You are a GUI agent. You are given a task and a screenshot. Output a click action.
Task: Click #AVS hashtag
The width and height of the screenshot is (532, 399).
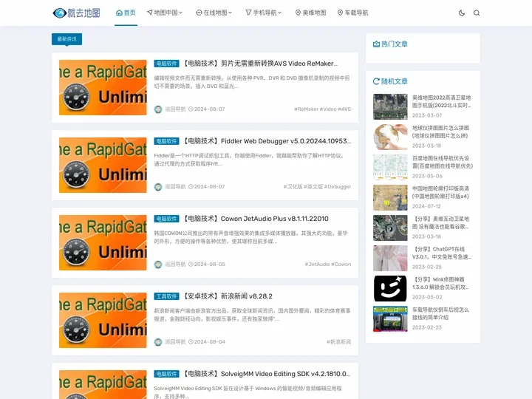[x=344, y=109]
